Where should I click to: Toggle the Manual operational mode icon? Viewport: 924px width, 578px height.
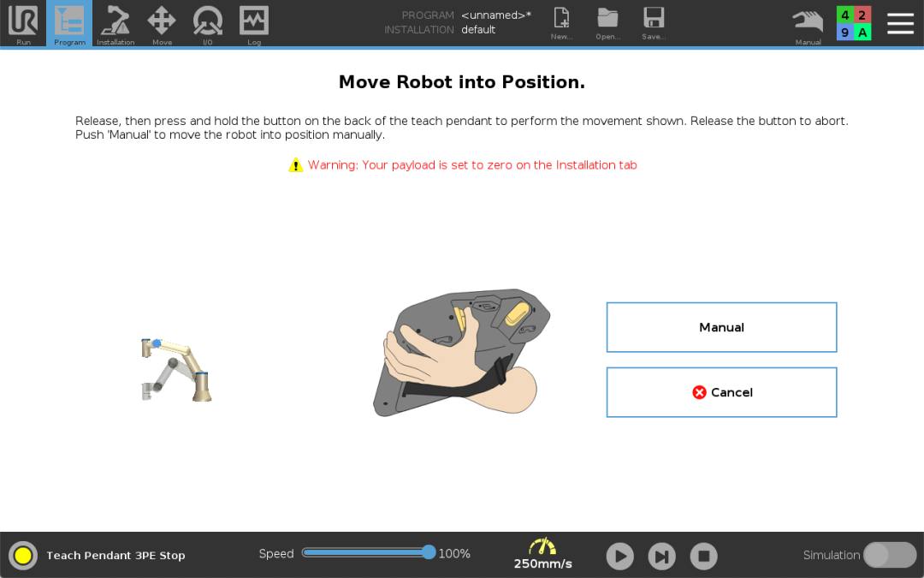coord(808,23)
